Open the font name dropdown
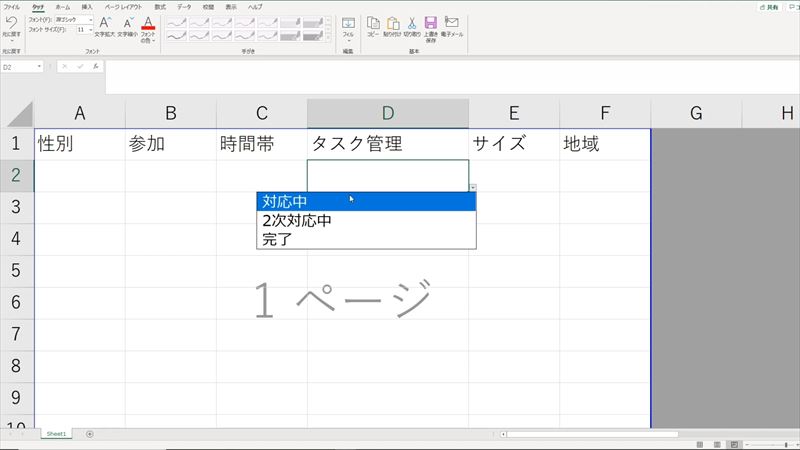 pos(91,19)
